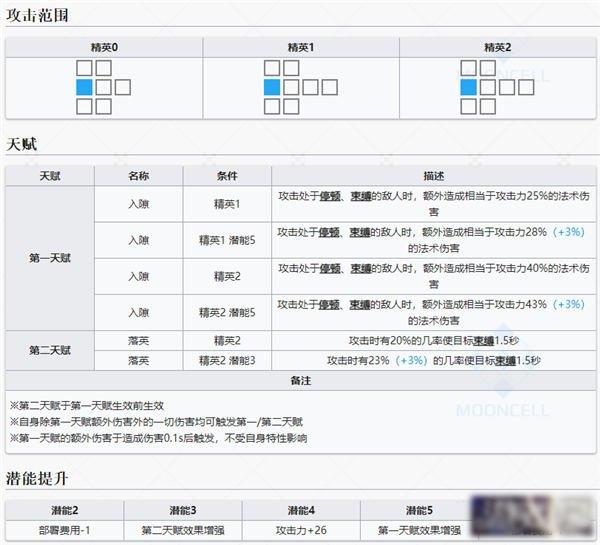
Task: Click the 天赋 section heading
Action: click(21, 144)
